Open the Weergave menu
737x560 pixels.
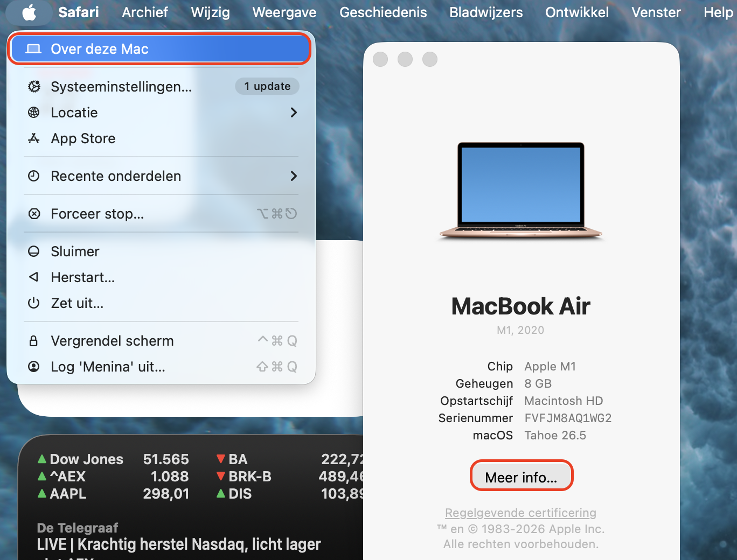284,12
